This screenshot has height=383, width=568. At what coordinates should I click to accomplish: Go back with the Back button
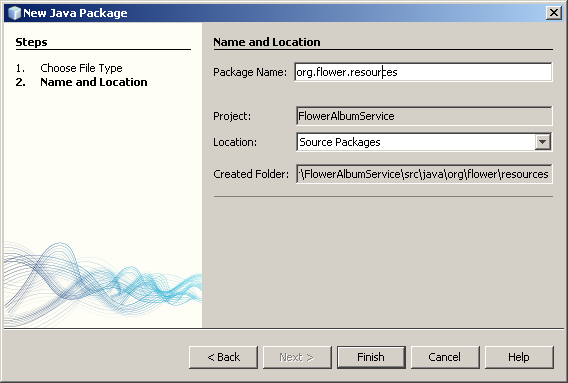[224, 357]
